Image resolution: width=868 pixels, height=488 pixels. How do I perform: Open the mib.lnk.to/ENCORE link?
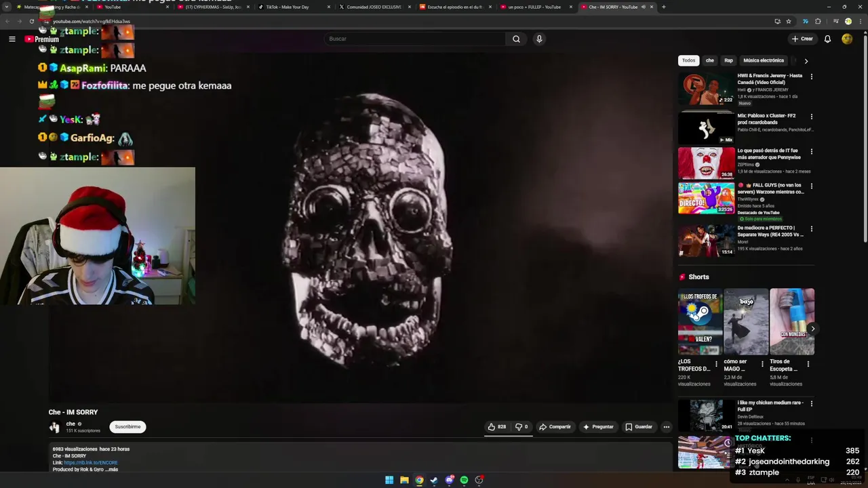tap(91, 462)
